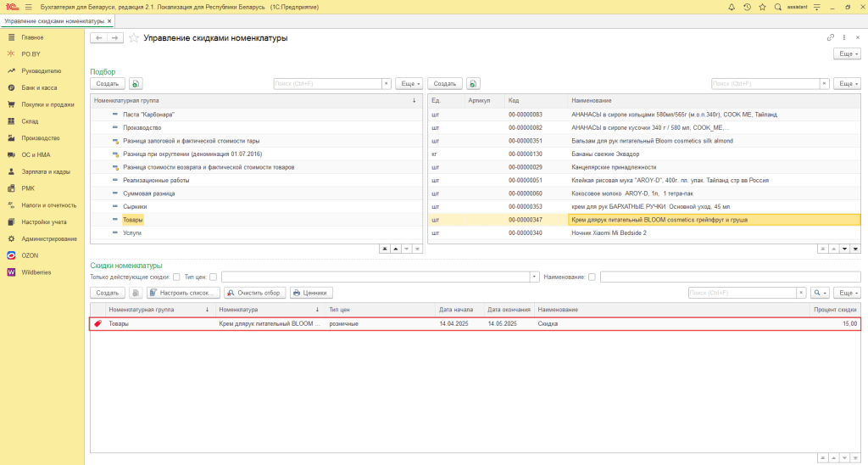Click Создать in discounts section

pyautogui.click(x=108, y=293)
